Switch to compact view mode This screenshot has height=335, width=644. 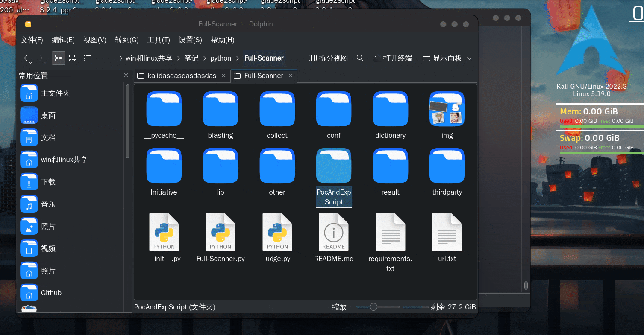click(x=73, y=58)
